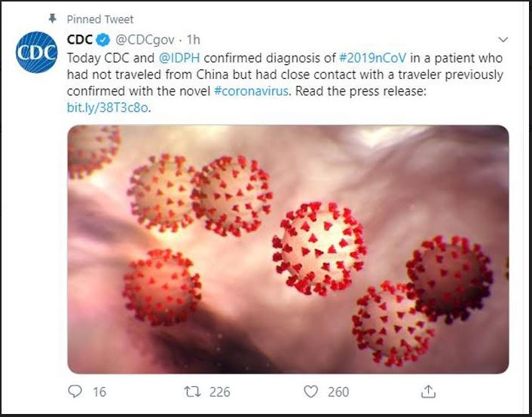Open the @IDPH mention link
Screen dimensions: 532x417
click(179, 58)
